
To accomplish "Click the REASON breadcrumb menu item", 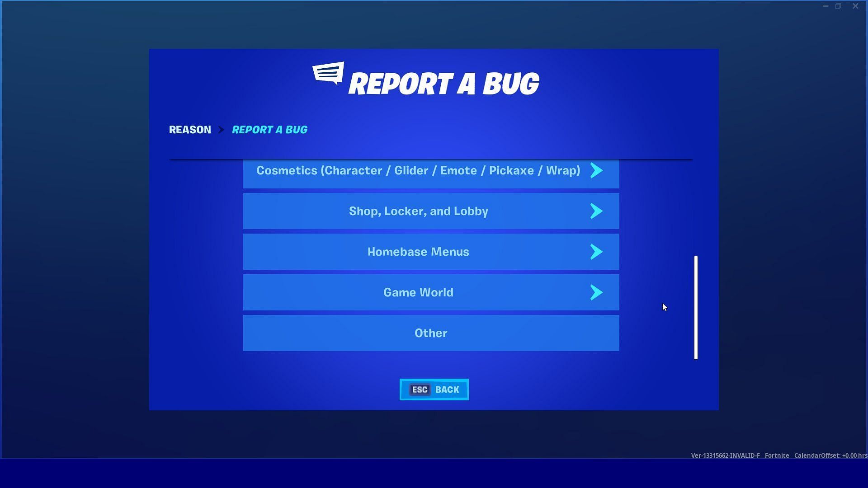I will [189, 129].
